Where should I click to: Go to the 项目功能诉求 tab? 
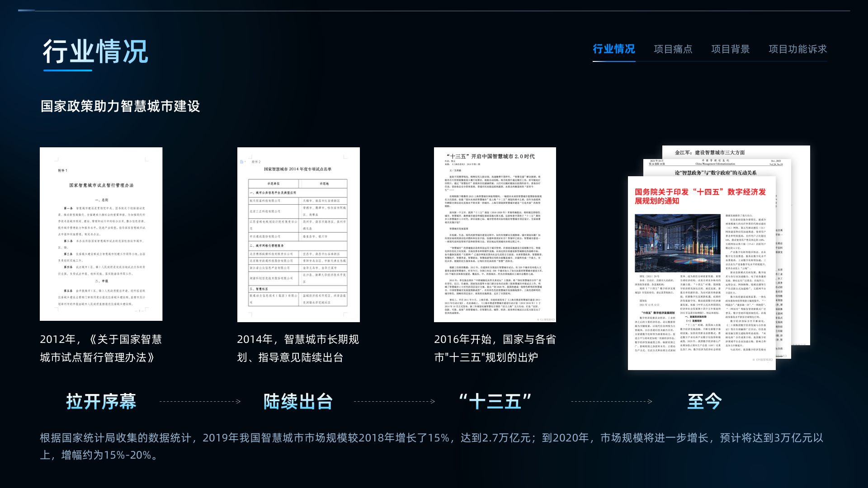point(797,49)
